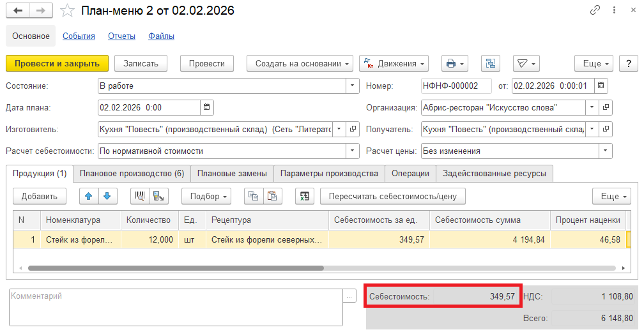Open the Задействованные ресурсы tab

point(494,174)
